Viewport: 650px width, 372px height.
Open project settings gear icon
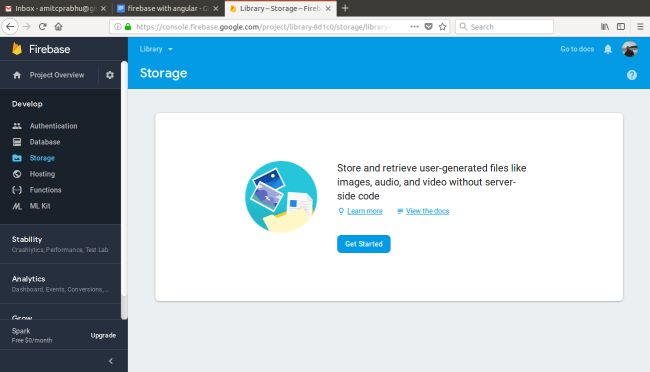(x=110, y=75)
